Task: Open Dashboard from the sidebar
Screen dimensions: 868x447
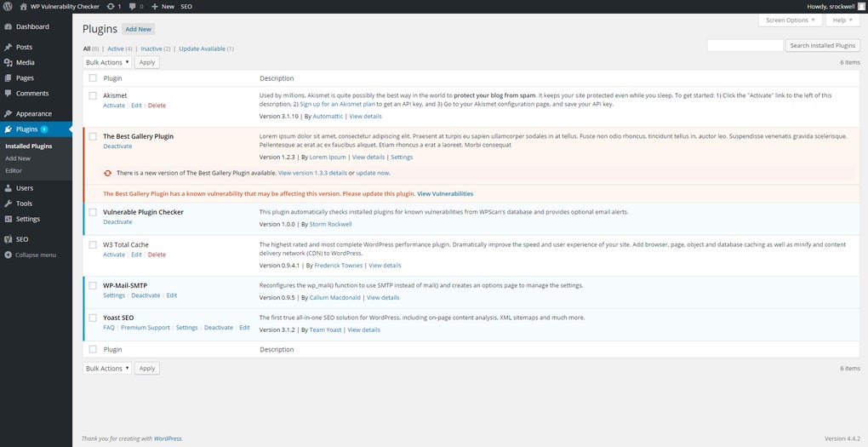Action: (x=31, y=27)
